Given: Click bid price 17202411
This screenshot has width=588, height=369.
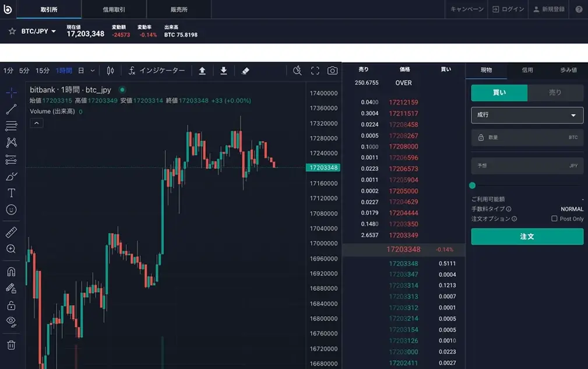Looking at the screenshot, I should click(403, 363).
